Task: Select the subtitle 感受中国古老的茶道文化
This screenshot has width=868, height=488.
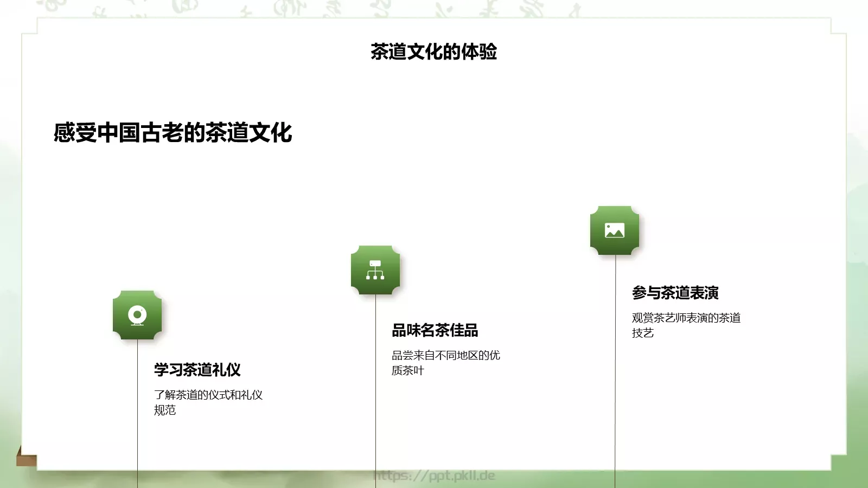Action: pyautogui.click(x=173, y=133)
